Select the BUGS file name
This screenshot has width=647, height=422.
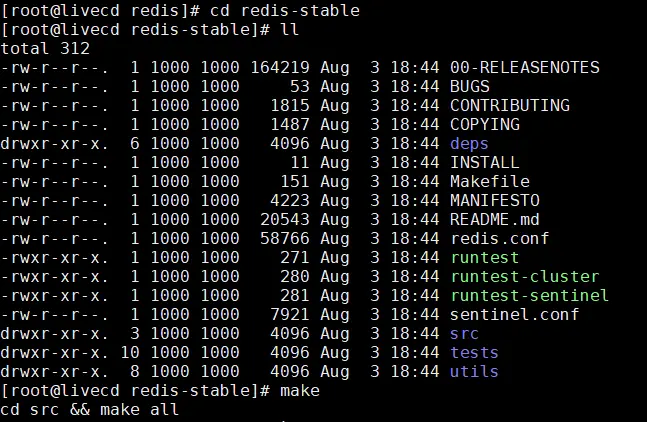coord(470,86)
